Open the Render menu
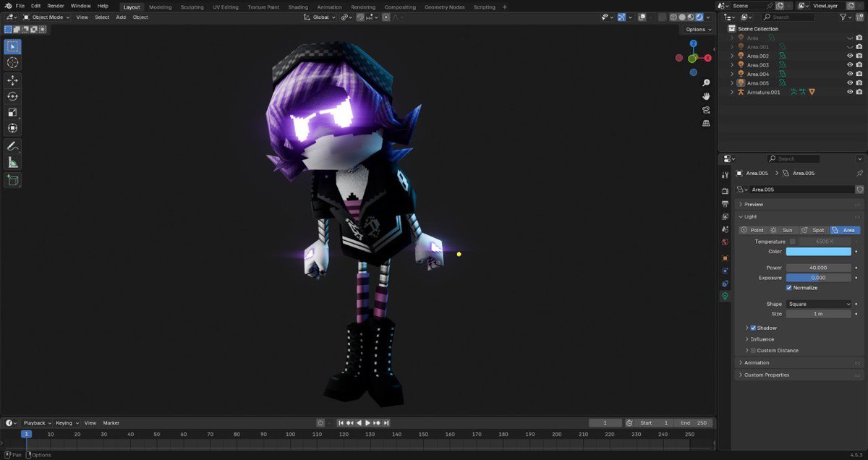Image resolution: width=868 pixels, height=460 pixels. pos(56,7)
